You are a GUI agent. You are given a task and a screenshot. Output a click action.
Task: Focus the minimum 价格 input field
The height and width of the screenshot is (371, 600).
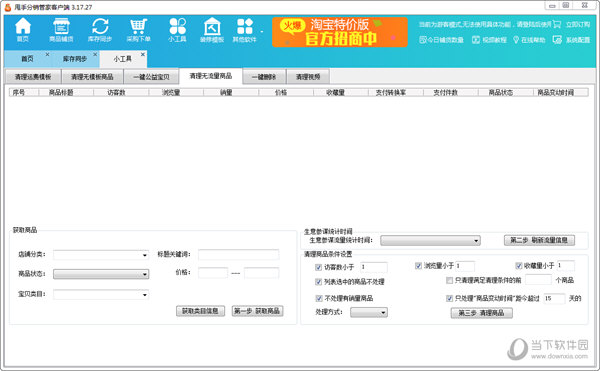213,273
